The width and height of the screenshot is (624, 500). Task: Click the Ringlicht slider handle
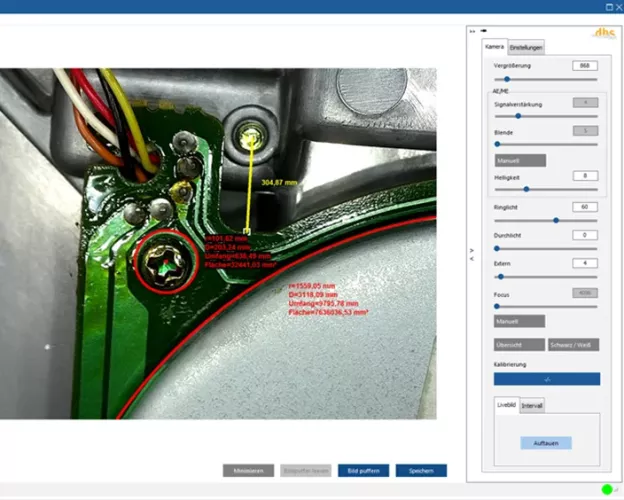[555, 220]
